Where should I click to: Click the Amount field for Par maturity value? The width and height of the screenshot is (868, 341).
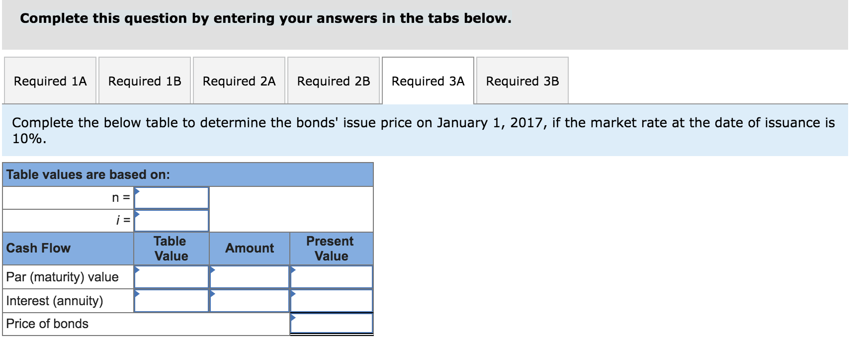coord(250,277)
